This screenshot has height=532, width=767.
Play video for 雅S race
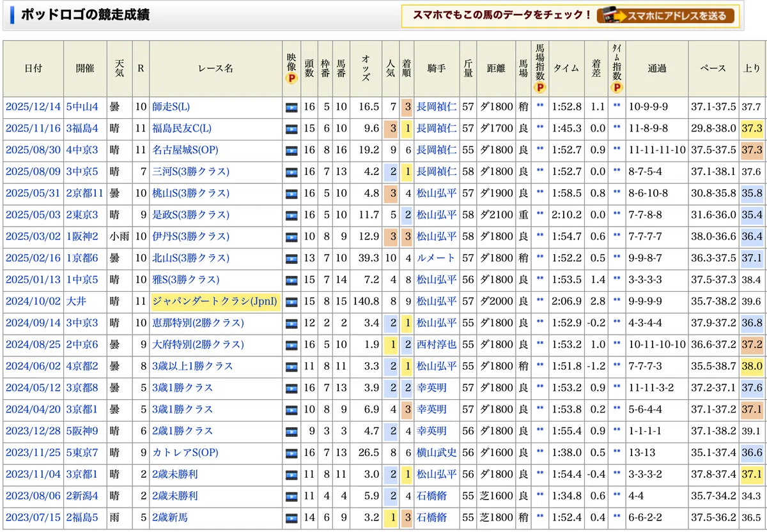coord(291,280)
